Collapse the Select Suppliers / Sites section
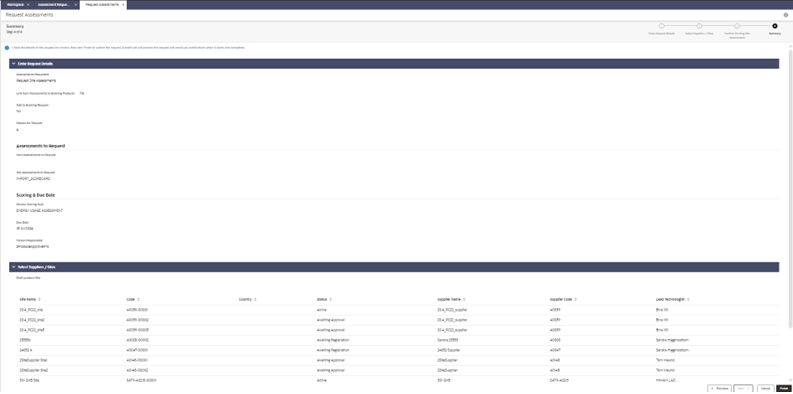The width and height of the screenshot is (793, 394). 14,267
